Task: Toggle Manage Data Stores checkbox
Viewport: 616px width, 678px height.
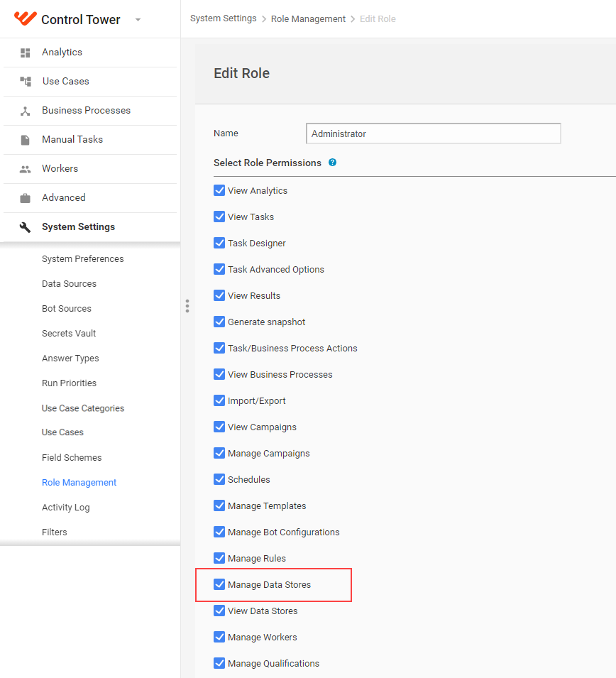Action: click(x=219, y=584)
